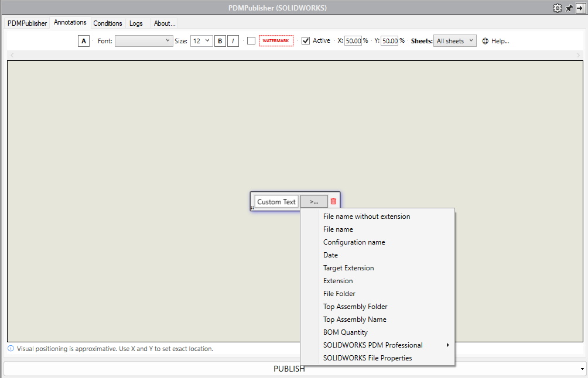Open the Sheets 'All sheets' dropdown
The width and height of the screenshot is (588, 378).
(454, 40)
